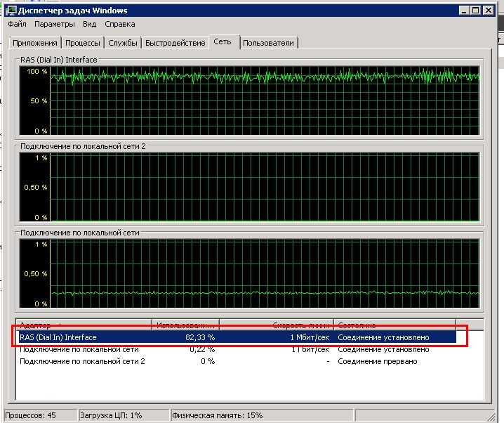Viewport: 504px width, 423px height.
Task: Minimize the Task Manager window
Action: [463, 11]
